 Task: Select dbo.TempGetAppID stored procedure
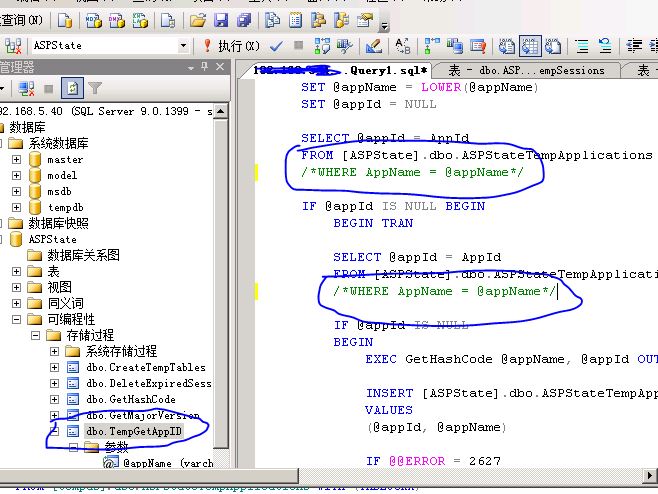pos(133,432)
